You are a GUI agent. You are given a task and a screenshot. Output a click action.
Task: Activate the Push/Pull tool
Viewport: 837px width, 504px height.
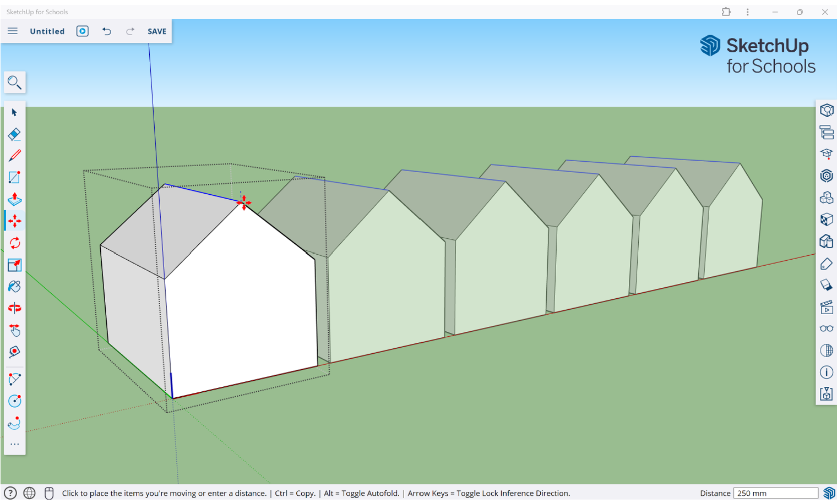(14, 199)
